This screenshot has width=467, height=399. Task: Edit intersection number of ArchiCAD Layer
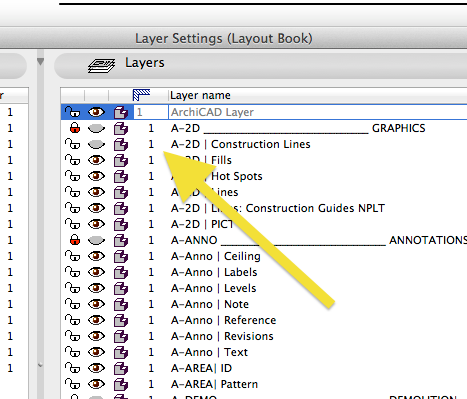tap(151, 112)
